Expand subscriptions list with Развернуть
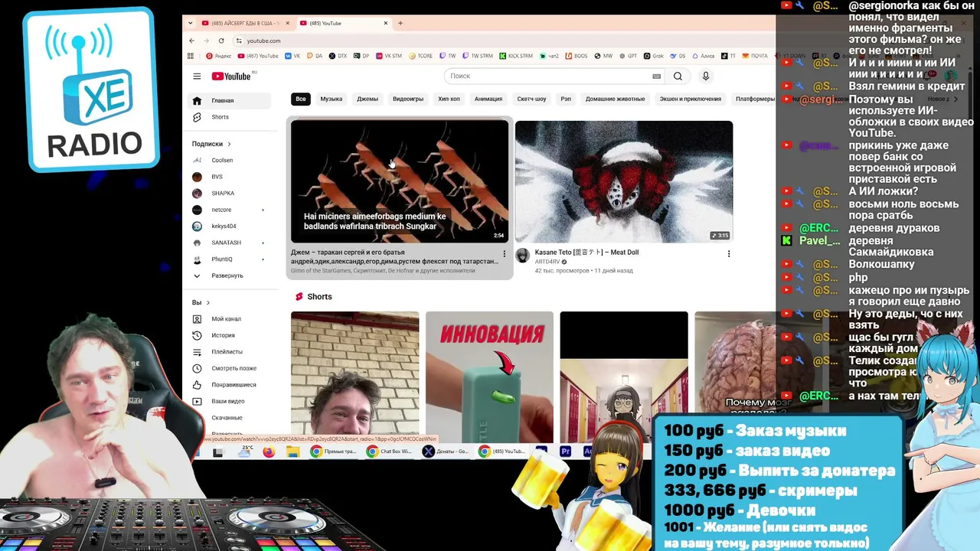 click(x=230, y=275)
